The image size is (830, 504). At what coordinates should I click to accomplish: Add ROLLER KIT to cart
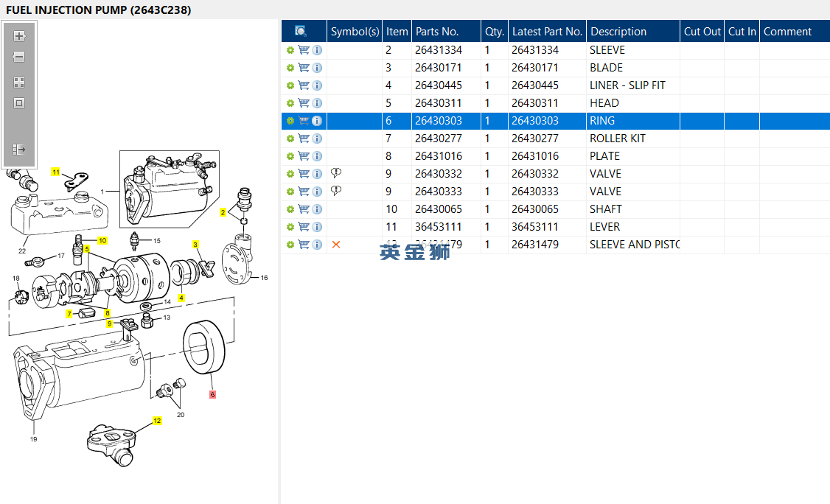pos(304,139)
